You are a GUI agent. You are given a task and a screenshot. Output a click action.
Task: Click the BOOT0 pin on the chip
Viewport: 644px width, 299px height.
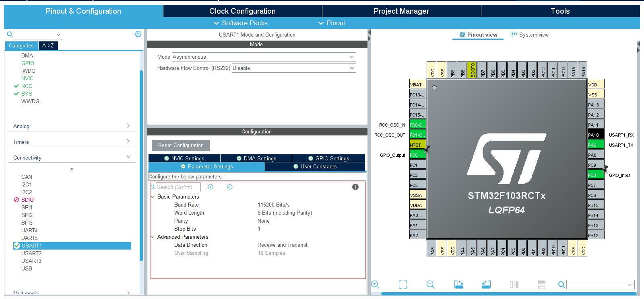(x=473, y=70)
